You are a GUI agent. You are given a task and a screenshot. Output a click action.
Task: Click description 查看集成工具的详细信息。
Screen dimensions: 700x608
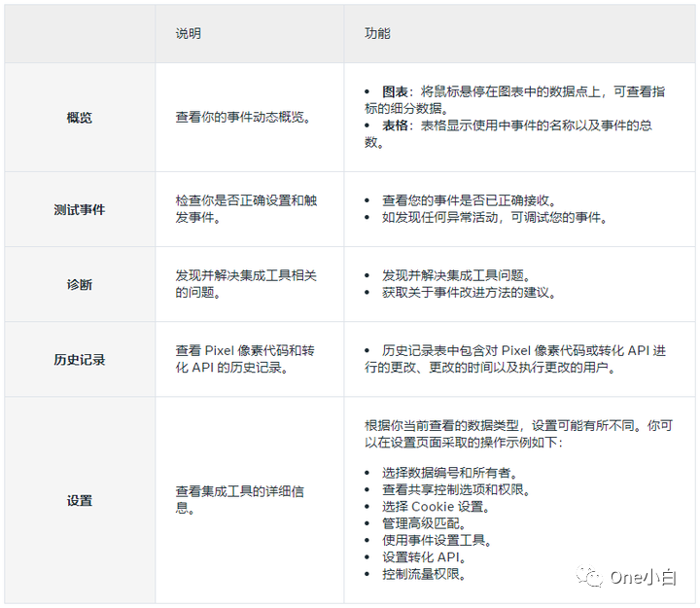240,500
